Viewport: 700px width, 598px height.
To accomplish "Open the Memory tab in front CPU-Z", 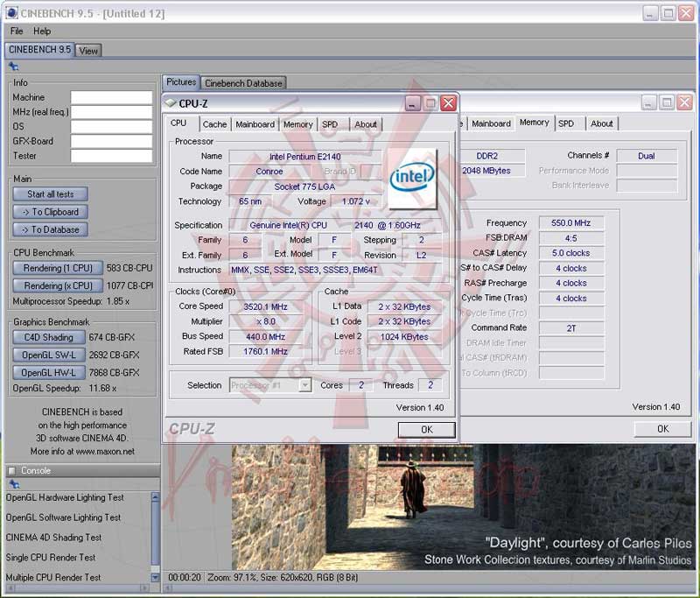I will tap(297, 124).
